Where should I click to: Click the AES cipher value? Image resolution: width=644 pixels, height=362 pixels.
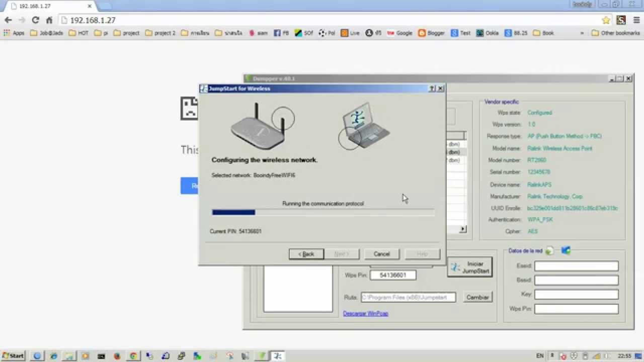coord(532,232)
